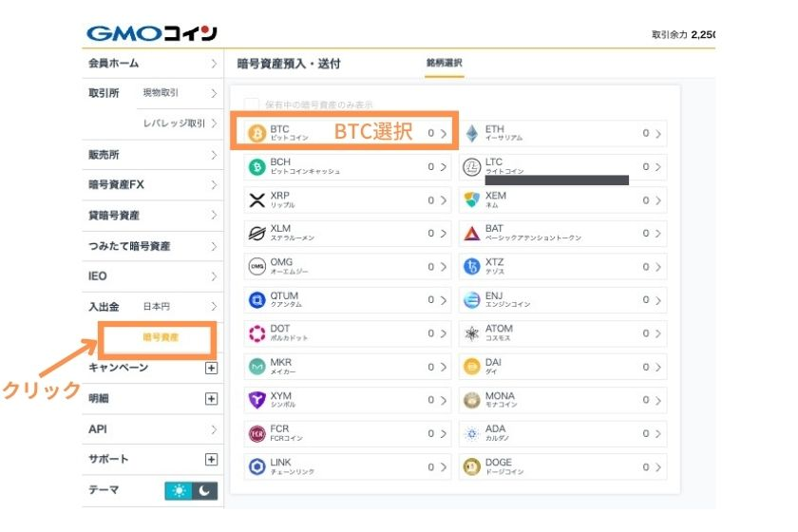This screenshot has height=532, width=798.
Task: Click the モナコイン coin name text
Action: [x=501, y=405]
